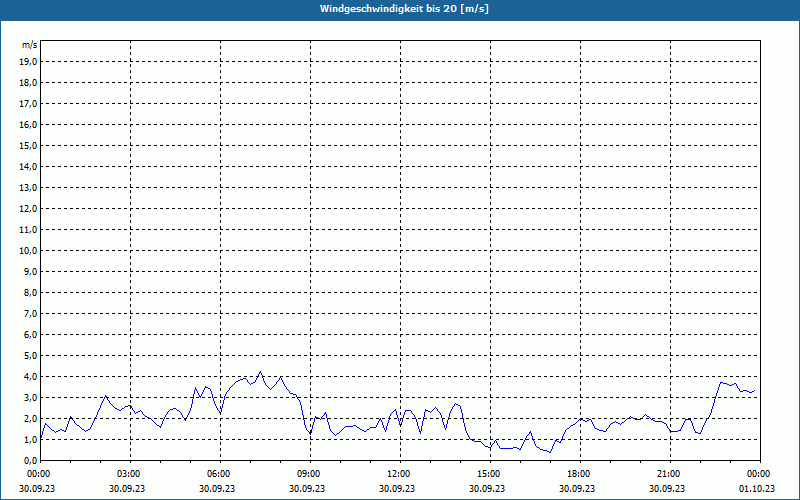This screenshot has width=800, height=500.
Task: Select the '11,0' y-axis label
Action: coord(28,230)
